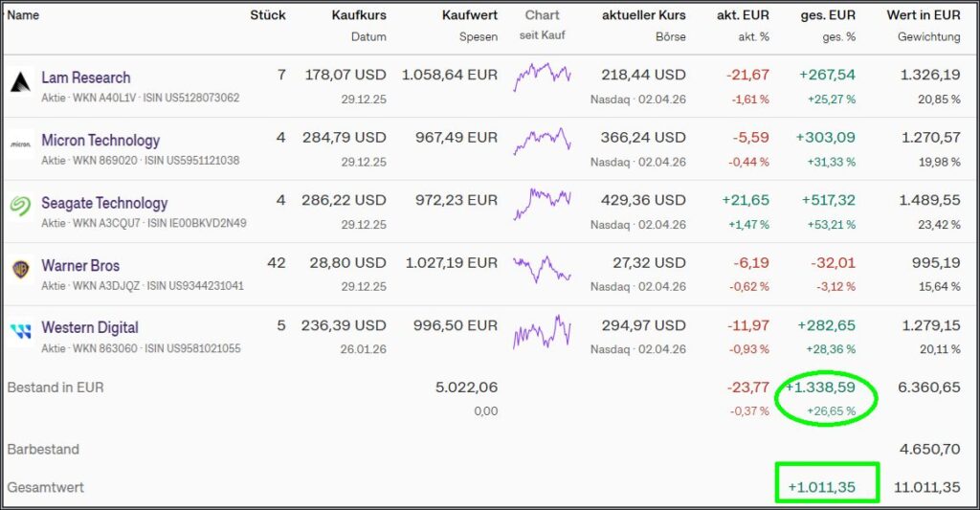This screenshot has width=980, height=510.
Task: Open the Micron Technology stock link
Action: click(100, 141)
